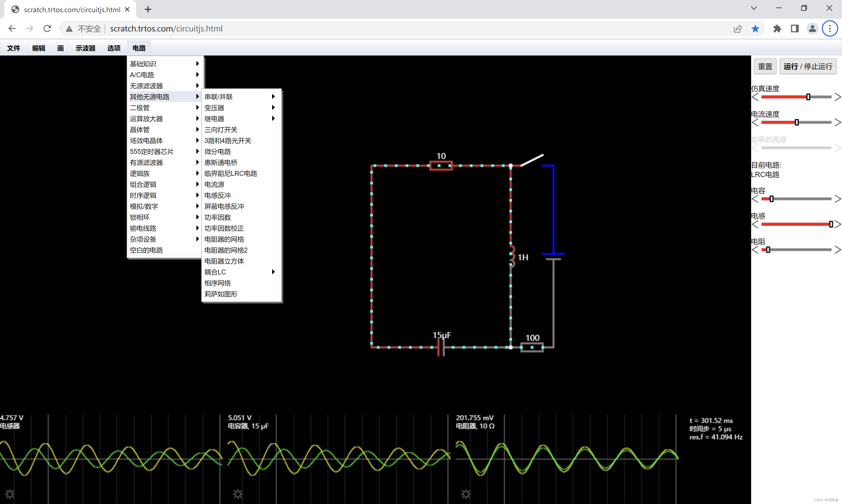This screenshot has height=504, width=842.
Task: Open resistor scope settings gear
Action: pos(466,494)
